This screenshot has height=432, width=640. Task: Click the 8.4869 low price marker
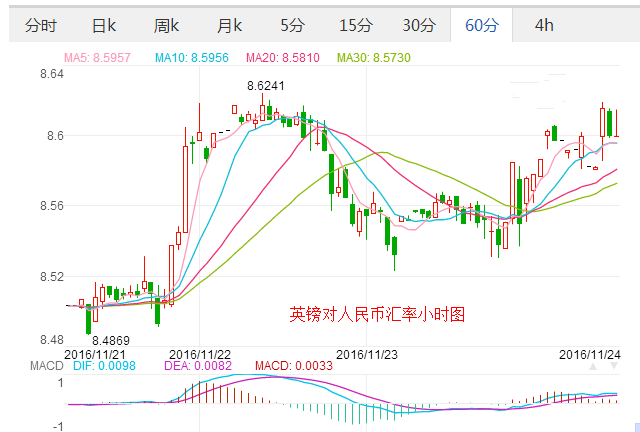coord(111,340)
